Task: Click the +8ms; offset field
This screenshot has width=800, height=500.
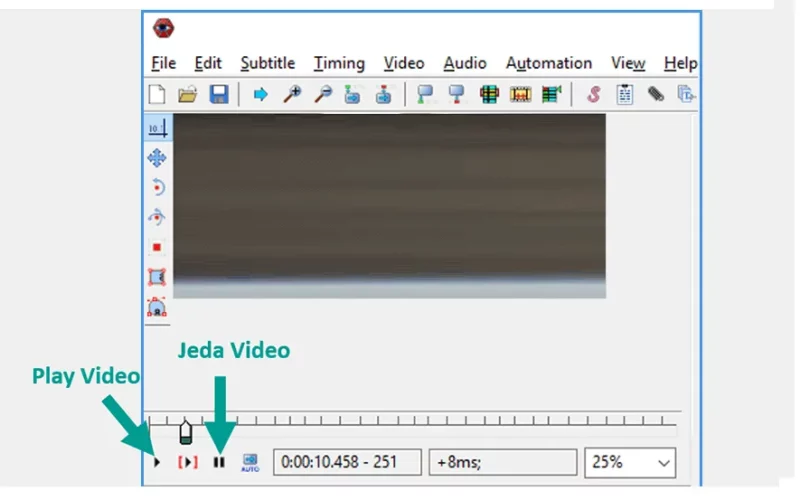Action: coord(503,462)
